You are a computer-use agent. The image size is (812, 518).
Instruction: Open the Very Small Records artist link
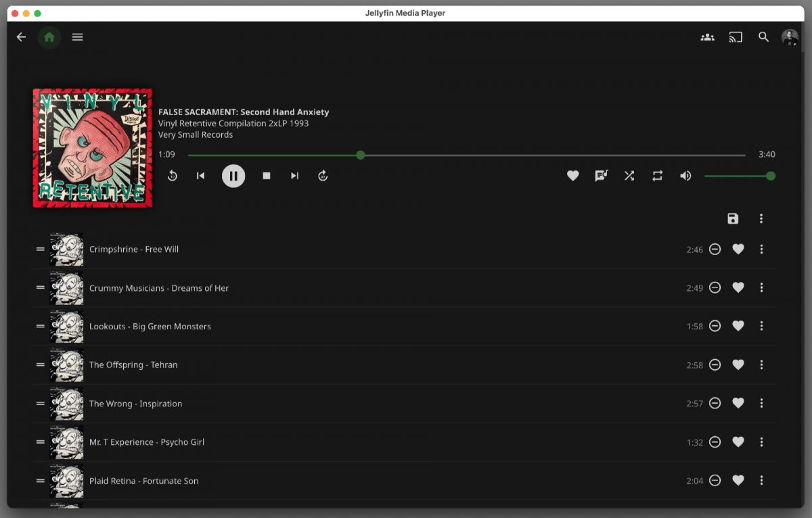pyautogui.click(x=196, y=135)
